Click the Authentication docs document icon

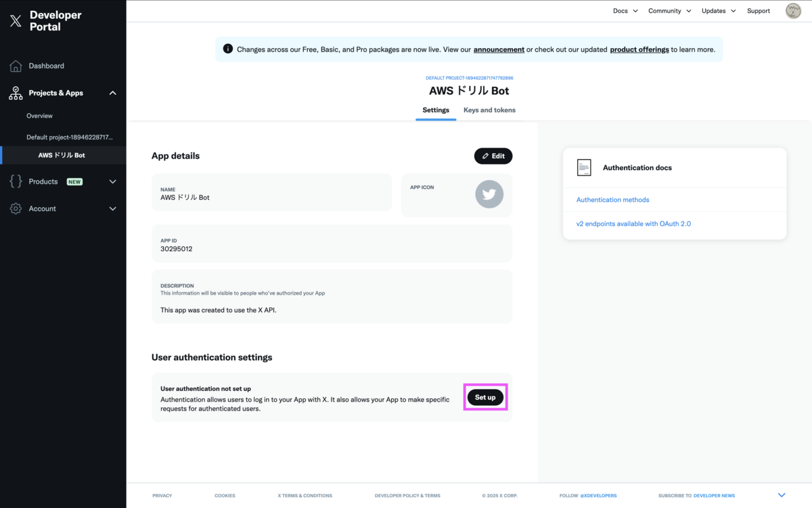point(584,167)
